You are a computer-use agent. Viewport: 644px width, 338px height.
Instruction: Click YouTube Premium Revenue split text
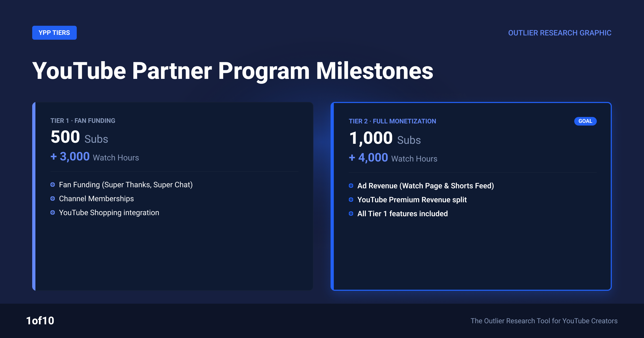412,200
